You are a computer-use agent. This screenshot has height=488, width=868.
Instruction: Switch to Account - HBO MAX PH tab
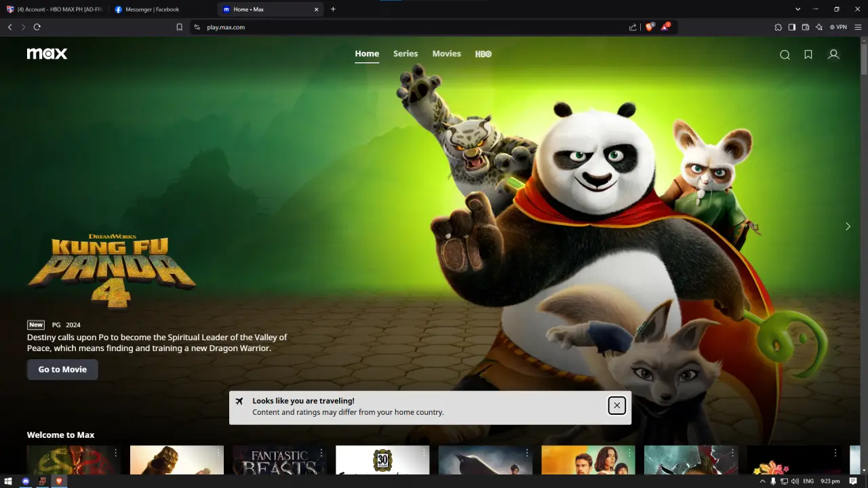pos(54,9)
